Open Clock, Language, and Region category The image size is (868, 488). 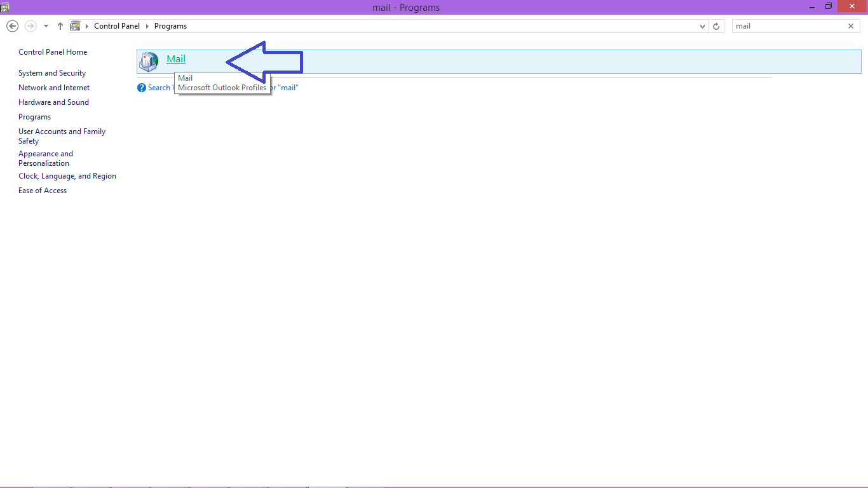pos(67,176)
